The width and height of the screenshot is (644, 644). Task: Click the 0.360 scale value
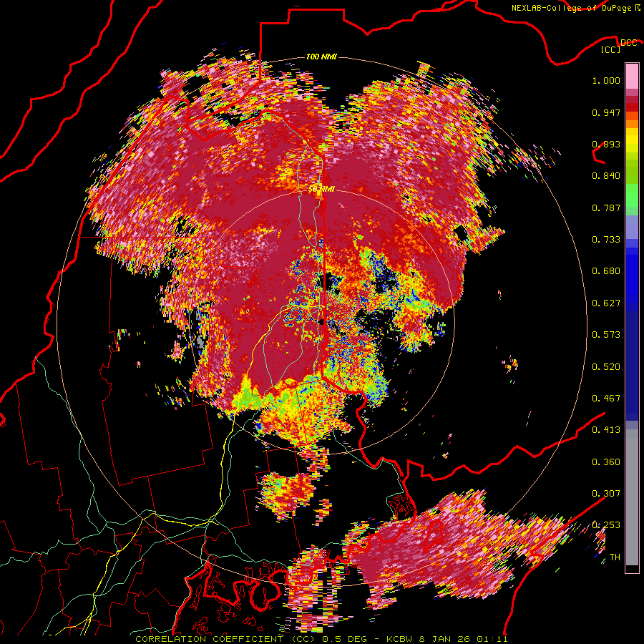coord(606,462)
